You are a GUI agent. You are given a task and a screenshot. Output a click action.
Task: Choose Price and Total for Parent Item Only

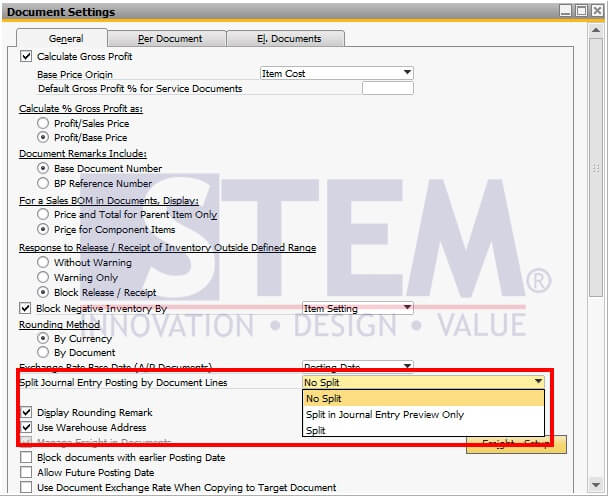tap(43, 214)
